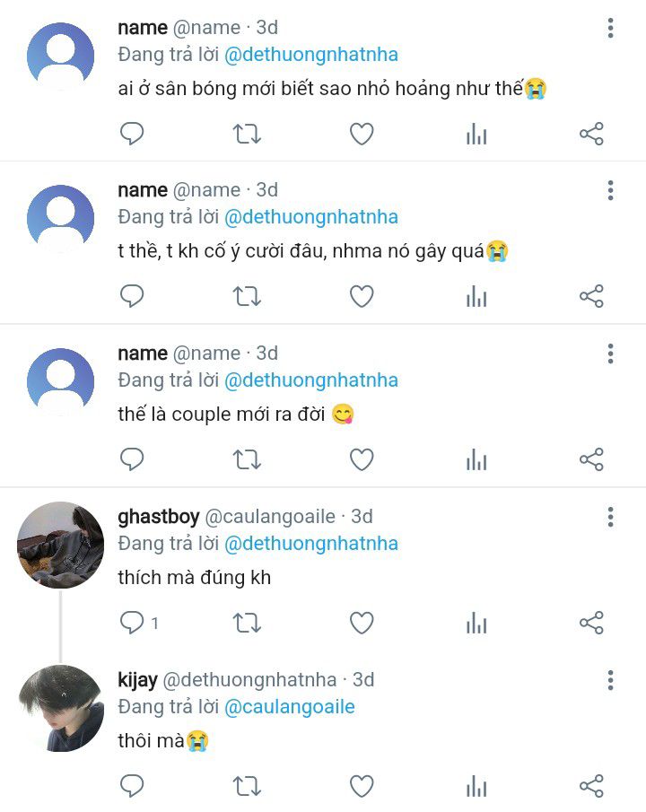Share the "ai ở sân bóng" tweet
646x812 pixels.
591,135
